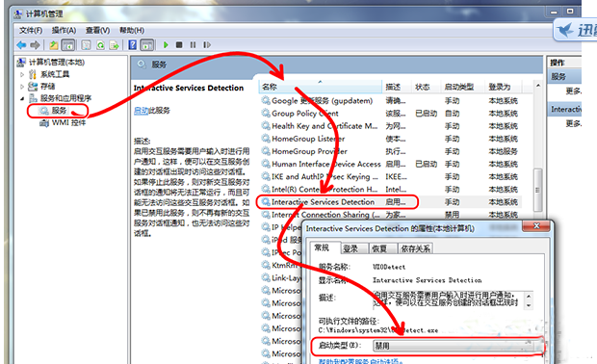Open the 文件(F) menu
The width and height of the screenshot is (597, 364).
31,30
